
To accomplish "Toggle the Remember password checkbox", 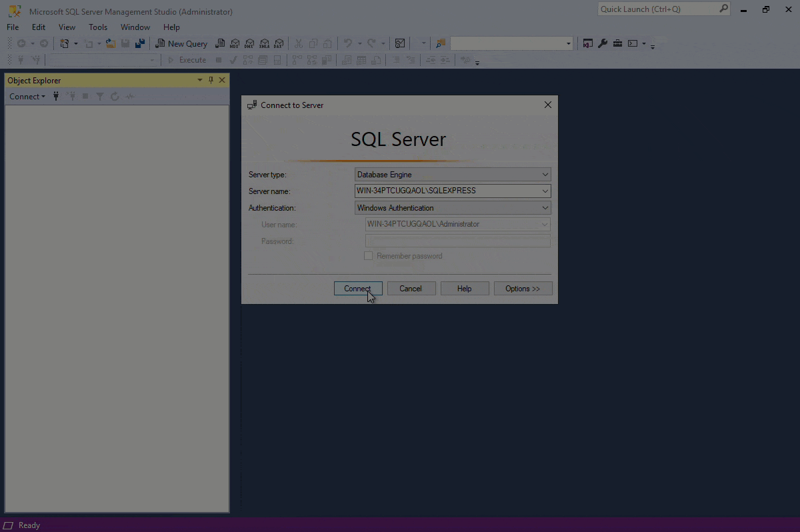I will pyautogui.click(x=368, y=256).
